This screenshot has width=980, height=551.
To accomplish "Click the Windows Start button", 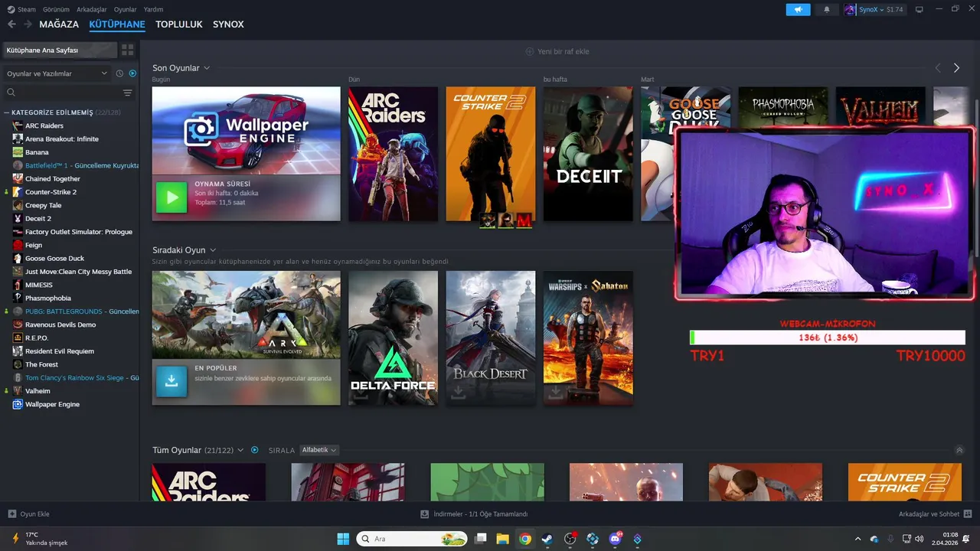I will pos(343,539).
